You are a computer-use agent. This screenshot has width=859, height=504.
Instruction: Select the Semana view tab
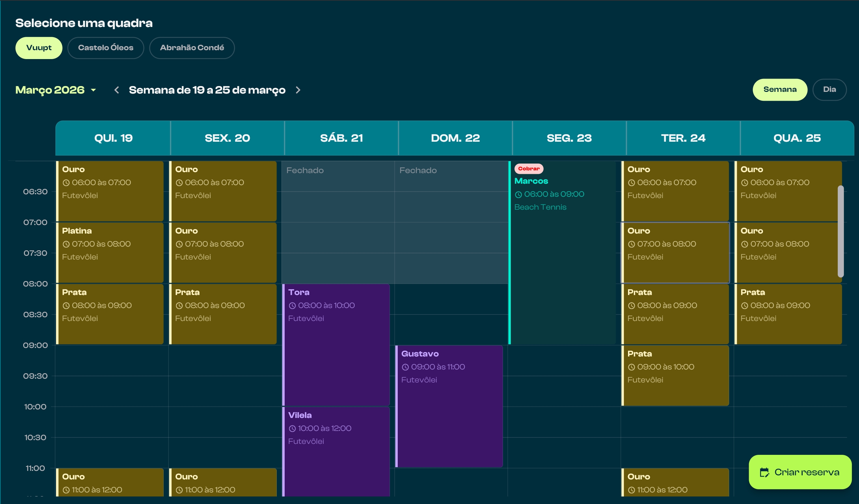click(780, 89)
